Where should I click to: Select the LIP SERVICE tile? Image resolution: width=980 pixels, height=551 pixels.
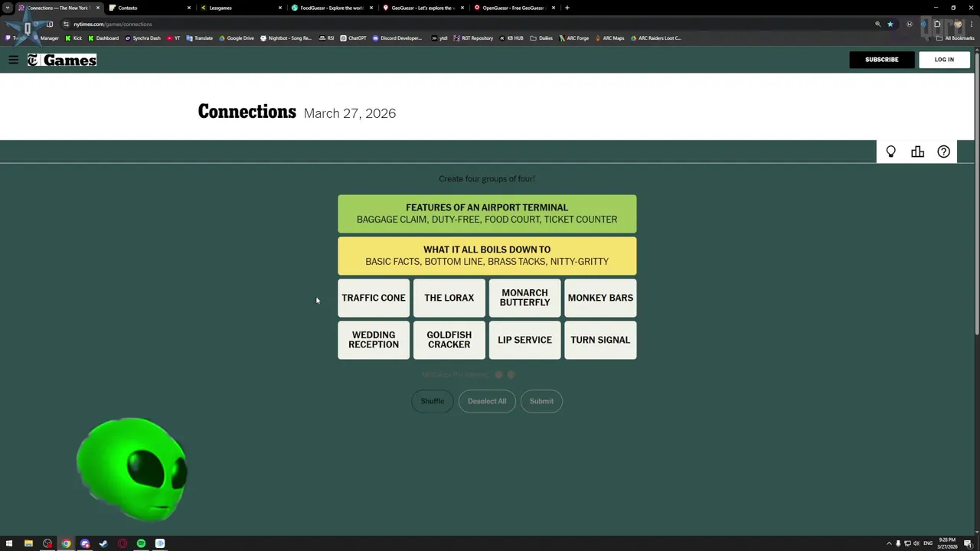(524, 340)
